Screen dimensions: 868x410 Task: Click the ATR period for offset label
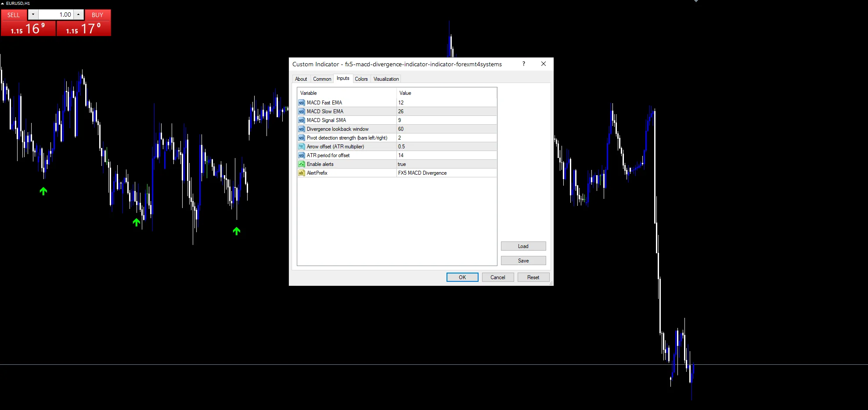pos(328,155)
